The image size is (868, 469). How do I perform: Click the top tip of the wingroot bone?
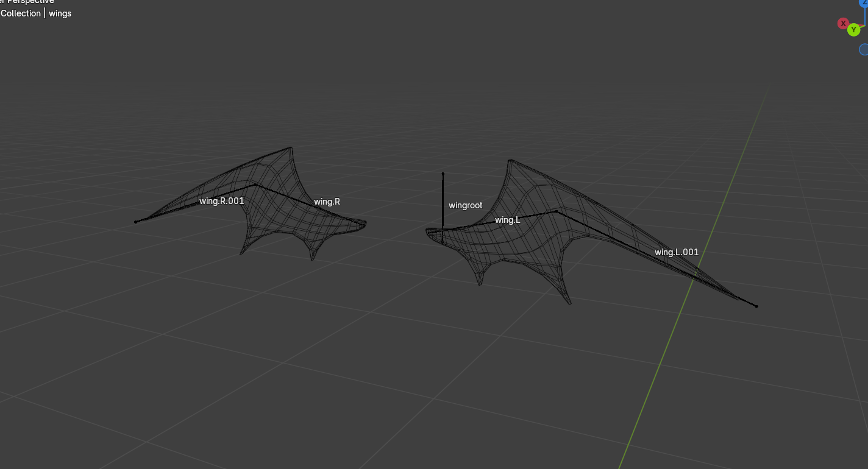click(x=443, y=174)
